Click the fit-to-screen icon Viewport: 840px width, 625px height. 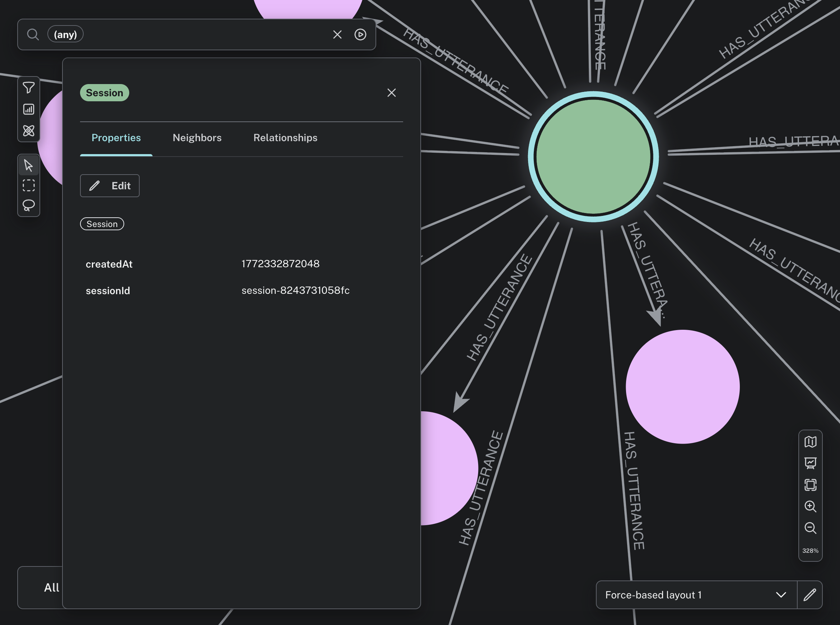810,485
